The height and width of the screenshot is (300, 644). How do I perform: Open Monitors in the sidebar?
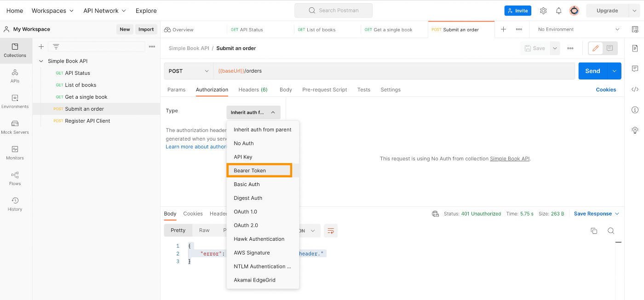pos(15,153)
